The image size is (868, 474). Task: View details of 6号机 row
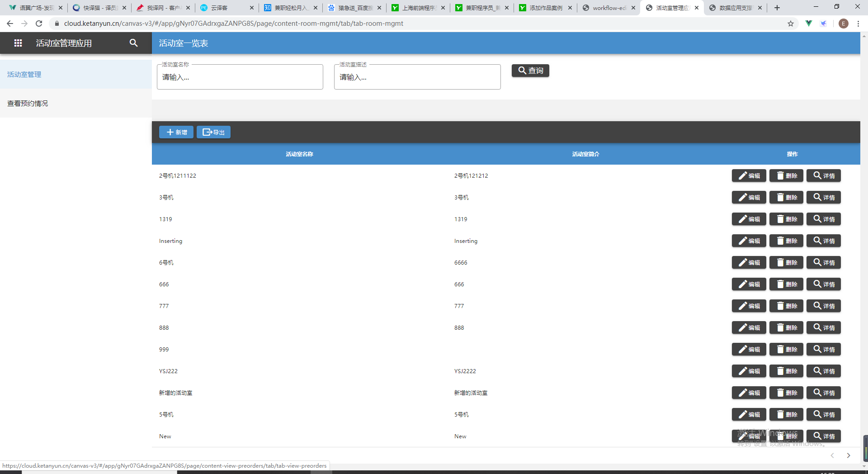pyautogui.click(x=824, y=262)
